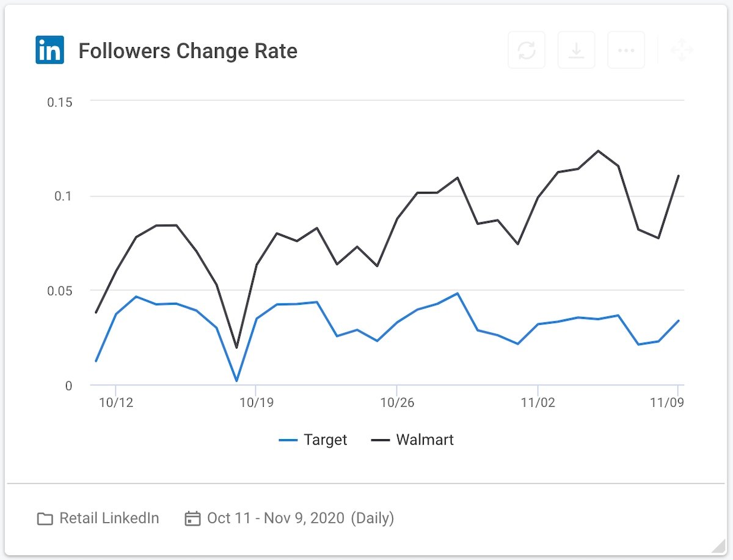Toggle the Walmart series legend label

coord(425,440)
